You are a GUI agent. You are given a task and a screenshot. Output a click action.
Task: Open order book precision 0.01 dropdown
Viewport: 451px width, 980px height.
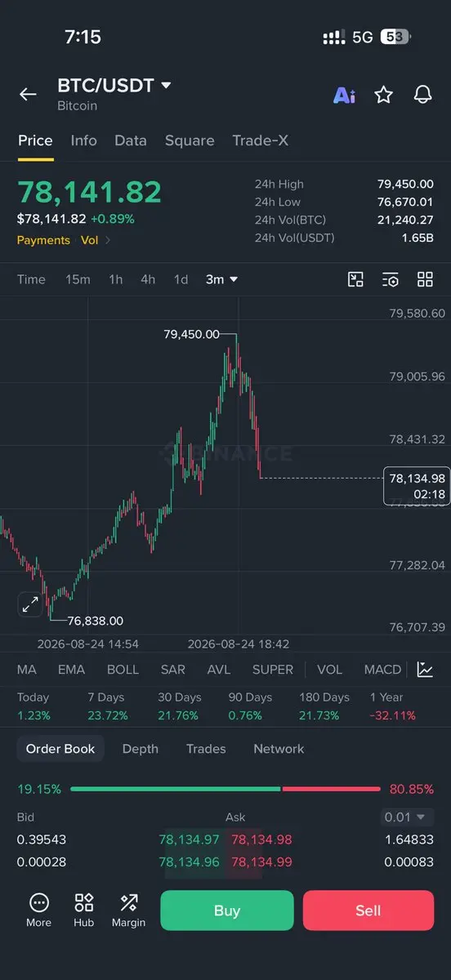coord(408,817)
